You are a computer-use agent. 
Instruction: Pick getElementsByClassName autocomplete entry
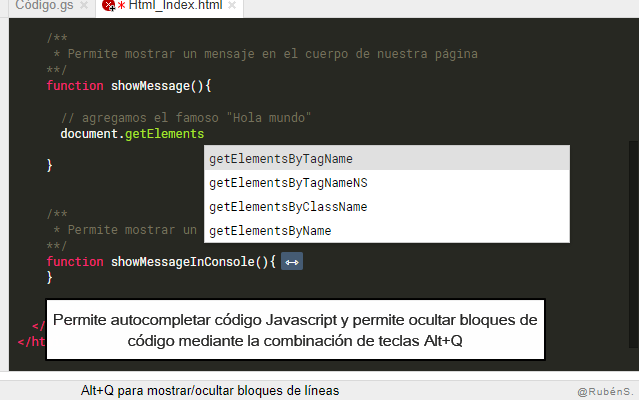[387, 207]
